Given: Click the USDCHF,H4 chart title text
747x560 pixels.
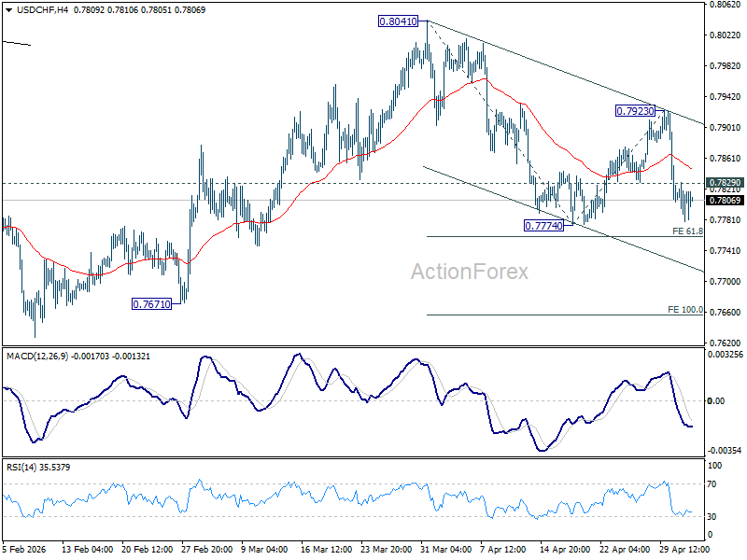Looking at the screenshot, I should [x=42, y=10].
